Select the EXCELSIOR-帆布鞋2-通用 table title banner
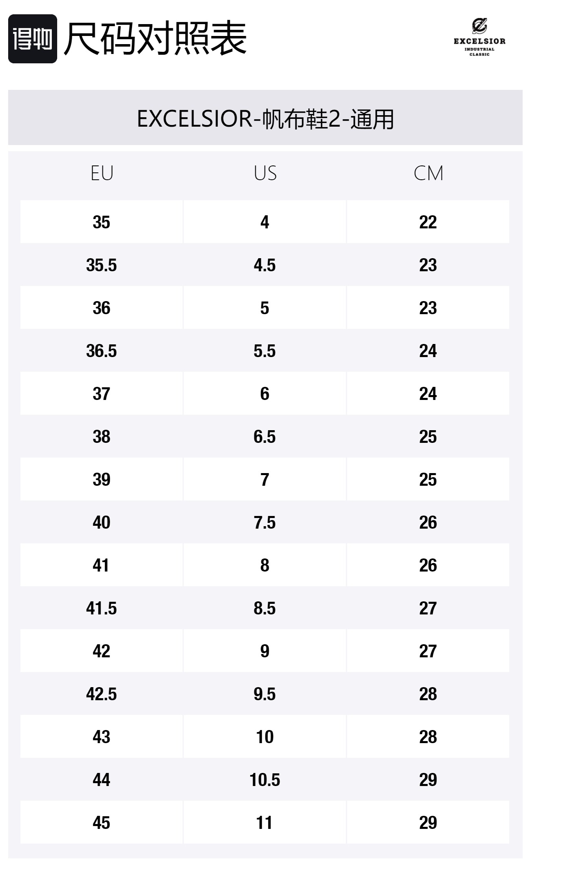 (x=265, y=118)
